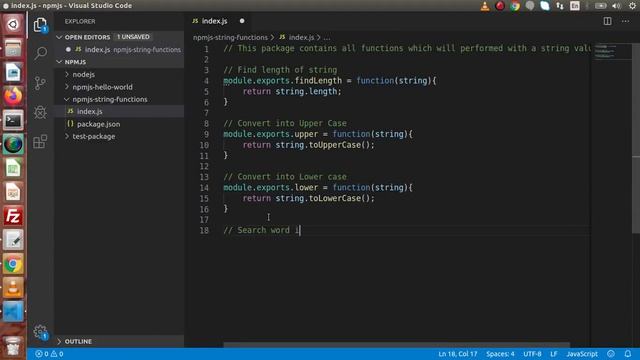This screenshot has height=360, width=640.
Task: Open Ubuntu dash search button
Action: pos(13,24)
